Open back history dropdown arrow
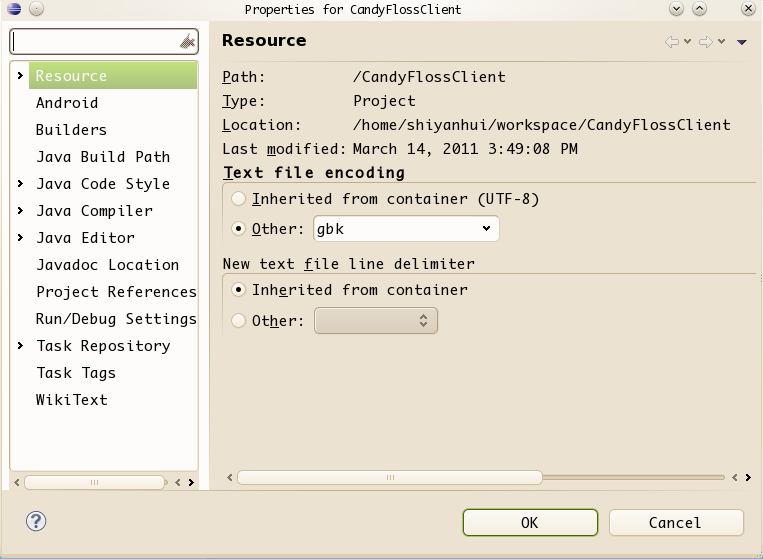Image resolution: width=763 pixels, height=559 pixels. (688, 42)
